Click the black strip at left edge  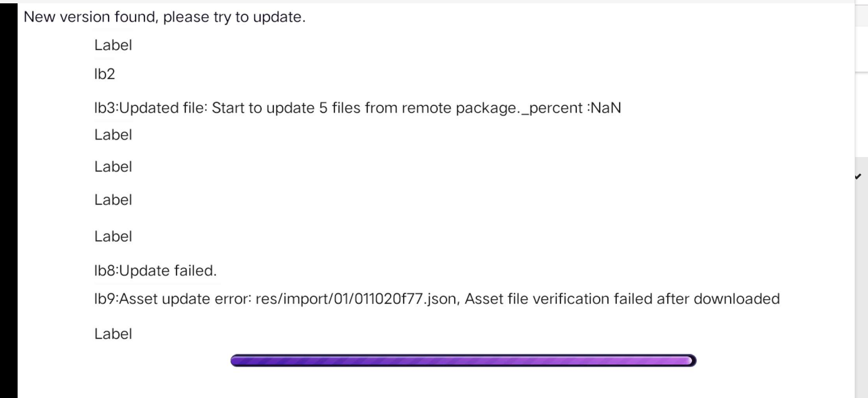(x=9, y=199)
